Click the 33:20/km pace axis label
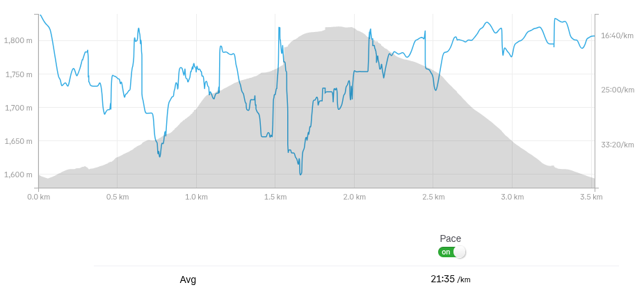 click(x=618, y=145)
